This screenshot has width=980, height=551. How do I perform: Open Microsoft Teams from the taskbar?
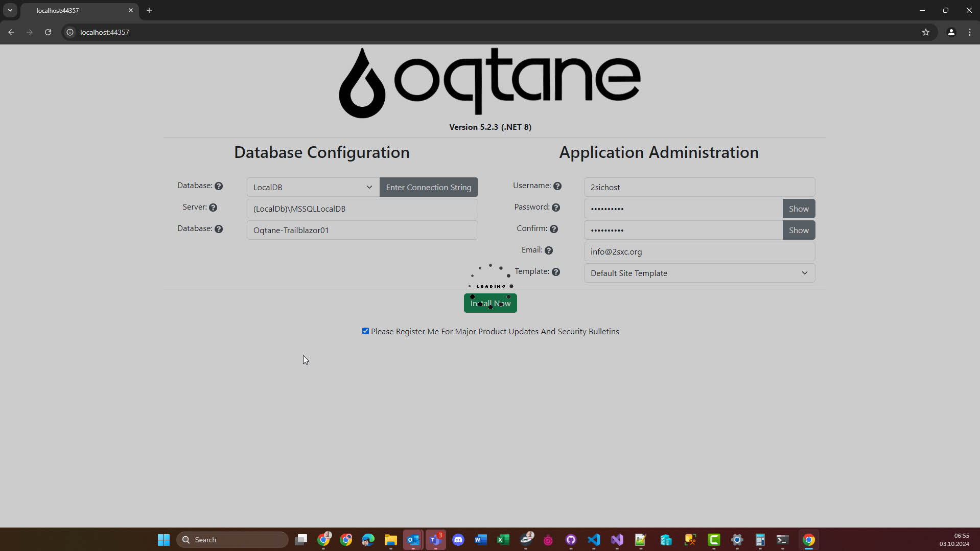pyautogui.click(x=436, y=539)
